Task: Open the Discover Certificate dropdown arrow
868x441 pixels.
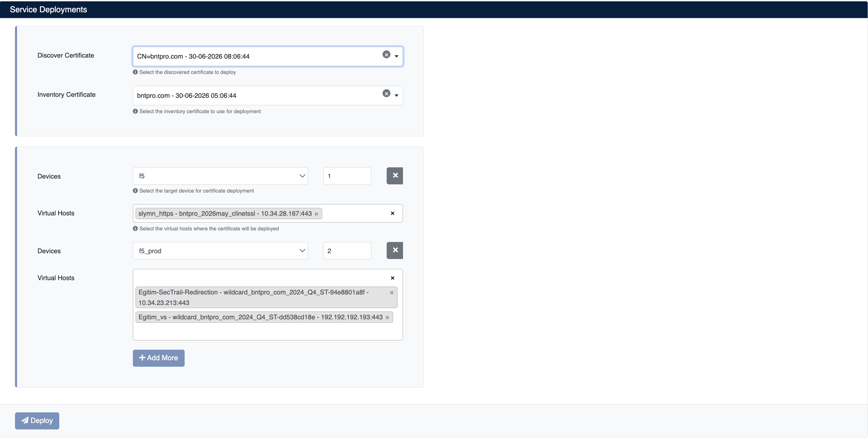Action: pos(397,56)
